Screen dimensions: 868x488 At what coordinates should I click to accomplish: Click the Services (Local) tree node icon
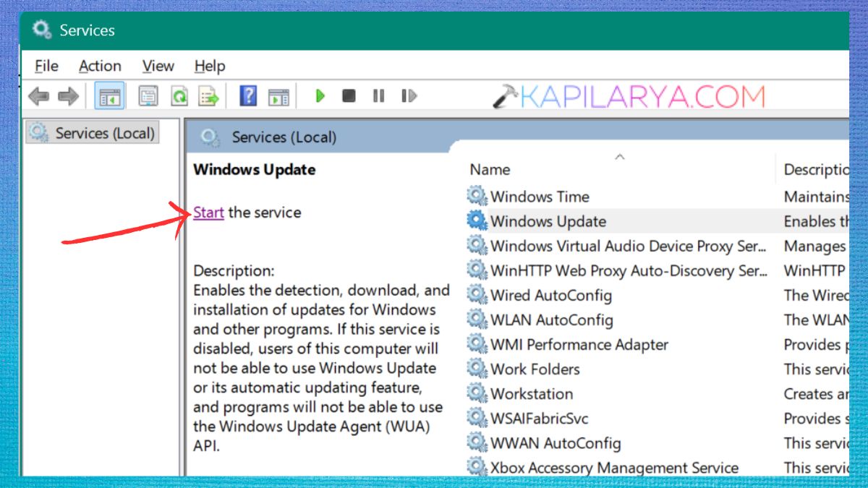click(39, 132)
